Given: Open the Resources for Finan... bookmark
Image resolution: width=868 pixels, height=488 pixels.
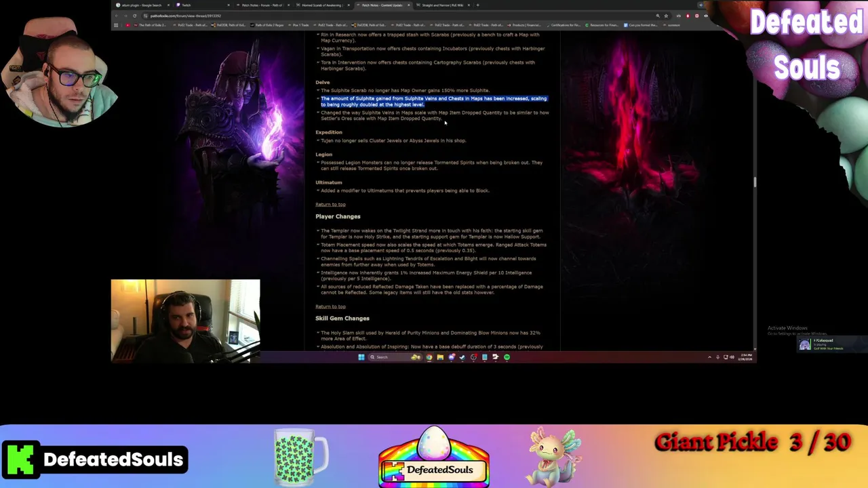Looking at the screenshot, I should point(602,25).
